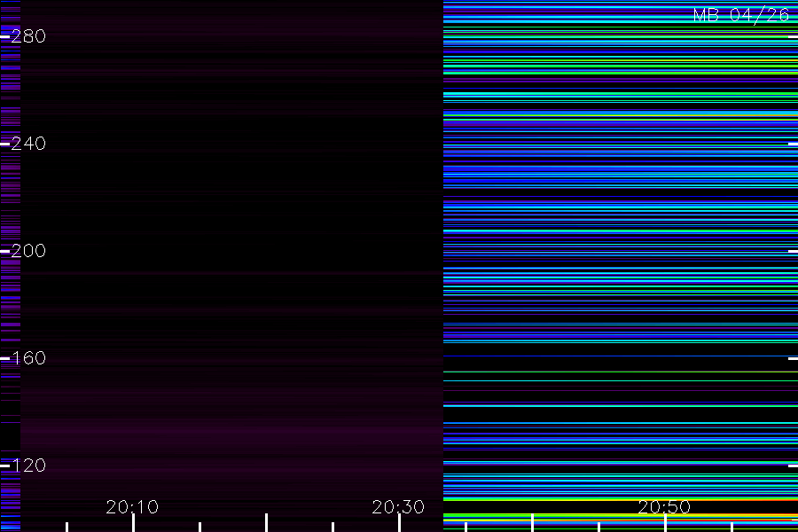Image resolution: width=798 pixels, height=532 pixels.
Task: Click the 280 frequency axis label
Action: point(28,36)
